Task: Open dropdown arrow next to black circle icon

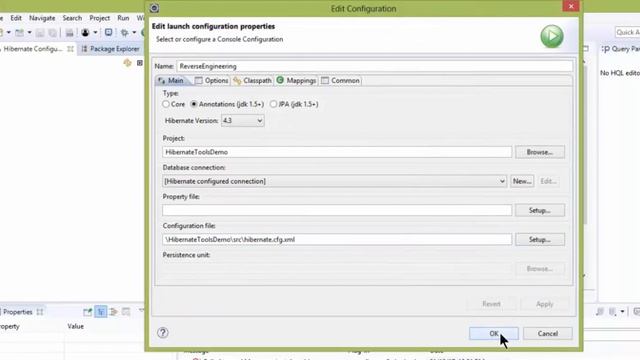Action: pos(95,33)
